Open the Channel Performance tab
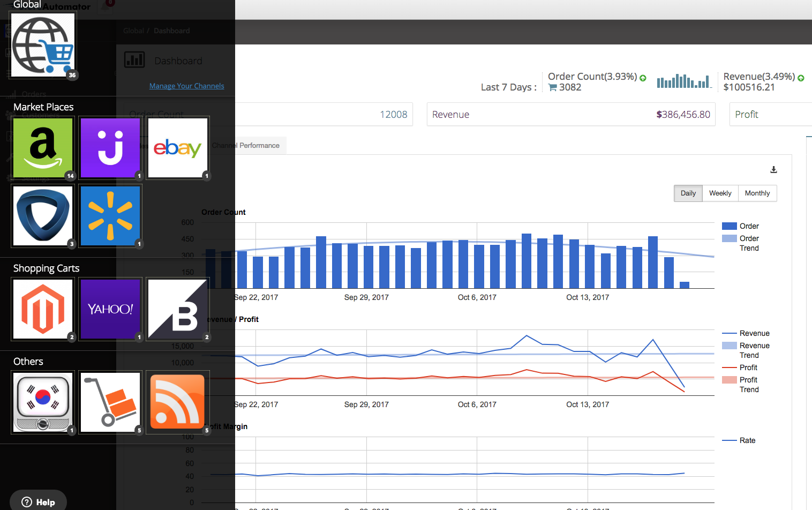 [x=245, y=145]
